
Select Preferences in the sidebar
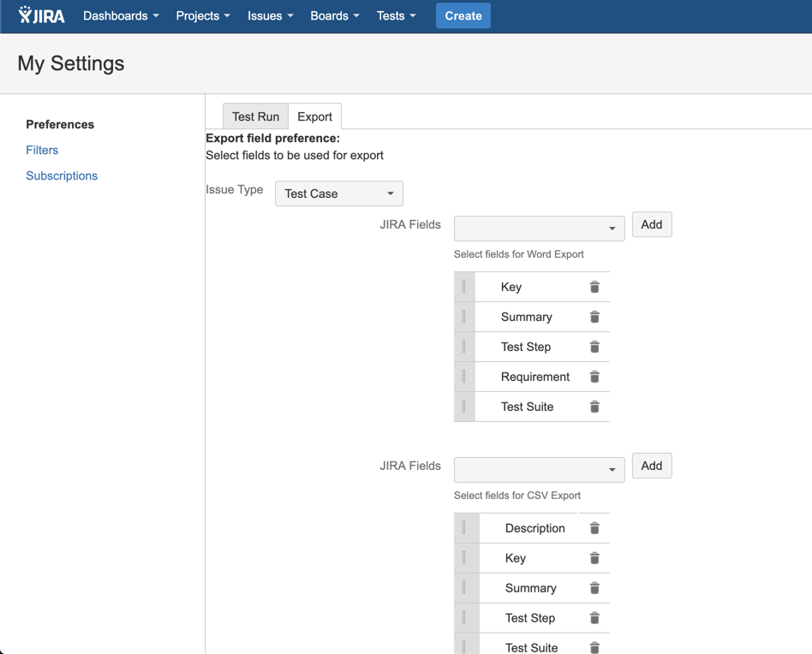tap(60, 124)
